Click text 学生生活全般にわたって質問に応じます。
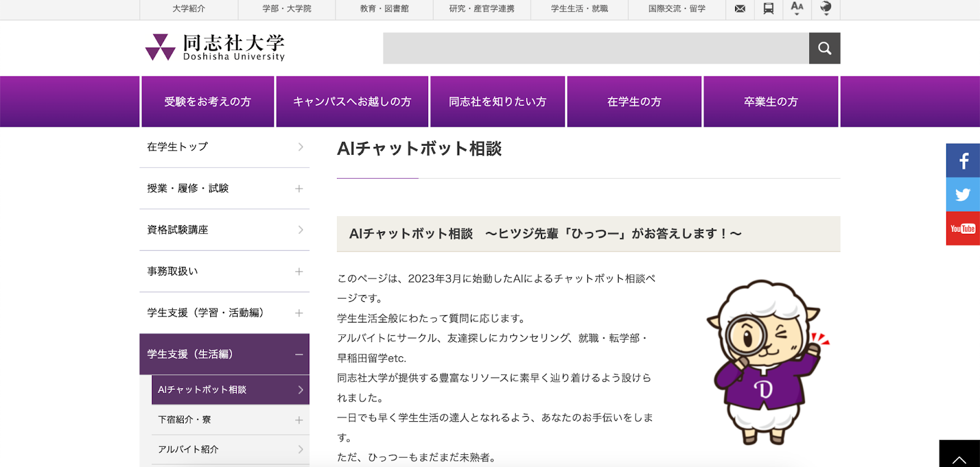 pyautogui.click(x=432, y=318)
